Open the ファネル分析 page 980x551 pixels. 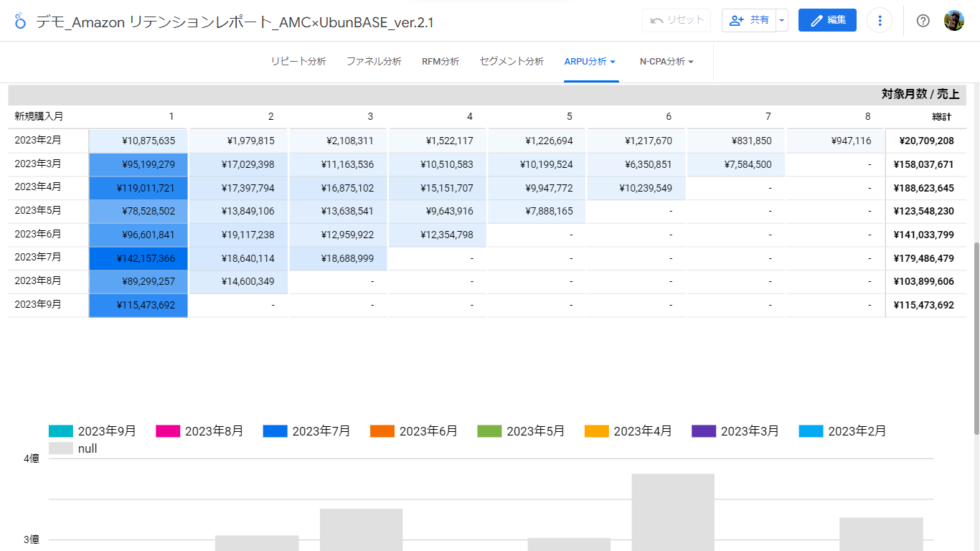[x=374, y=62]
